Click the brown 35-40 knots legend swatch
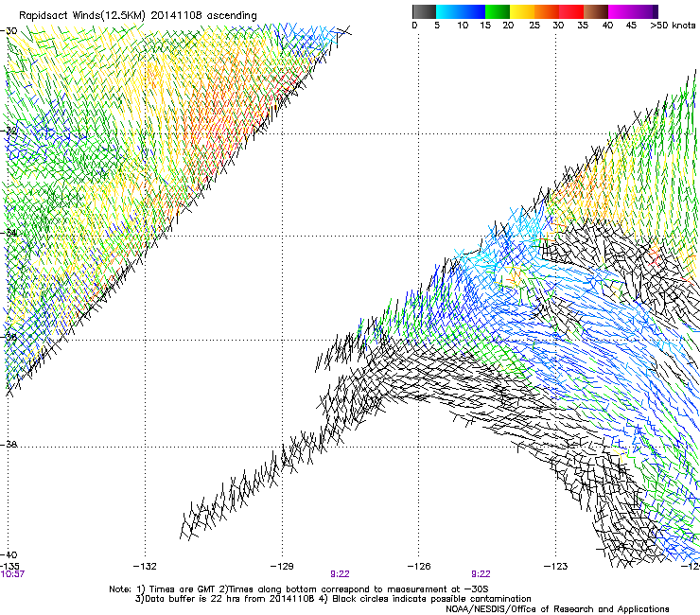Screen dimensions: 700x615 pyautogui.click(x=596, y=11)
